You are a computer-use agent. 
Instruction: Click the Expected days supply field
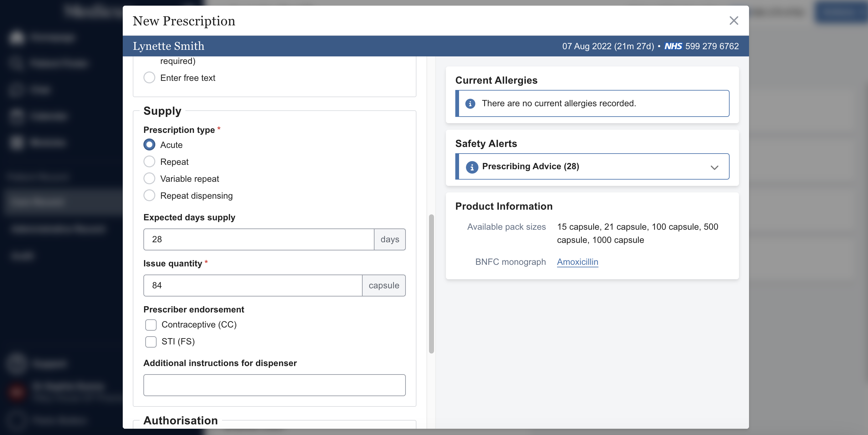click(258, 239)
